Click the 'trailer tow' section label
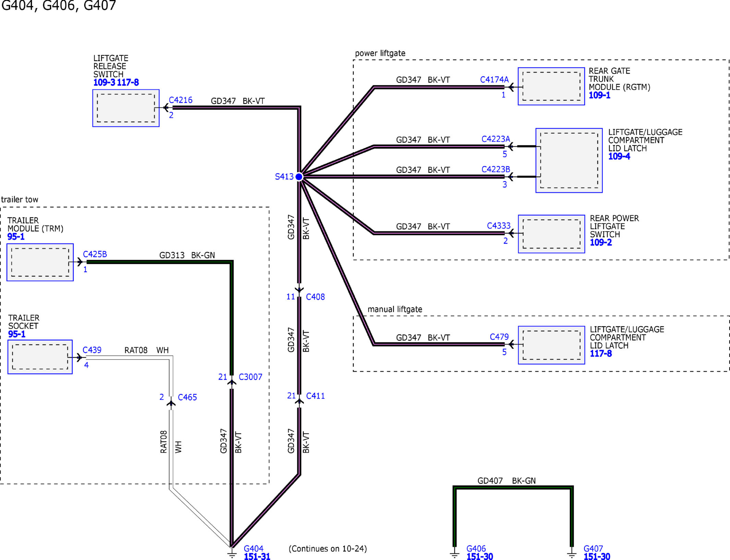The height and width of the screenshot is (560, 730). coord(20,199)
